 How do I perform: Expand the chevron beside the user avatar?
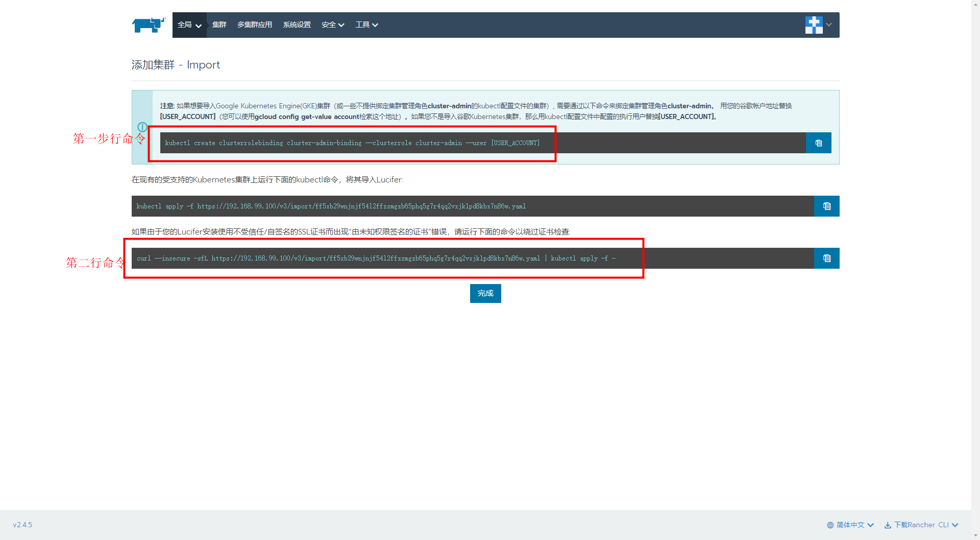point(829,25)
